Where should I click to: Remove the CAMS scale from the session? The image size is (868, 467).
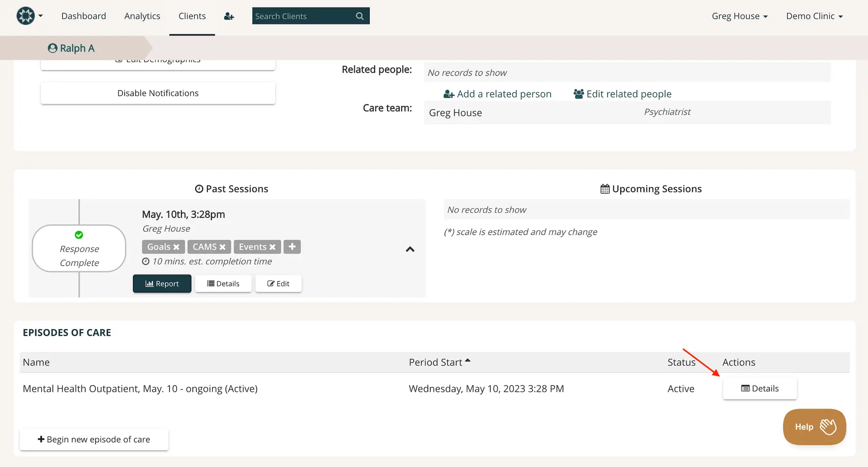[223, 247]
